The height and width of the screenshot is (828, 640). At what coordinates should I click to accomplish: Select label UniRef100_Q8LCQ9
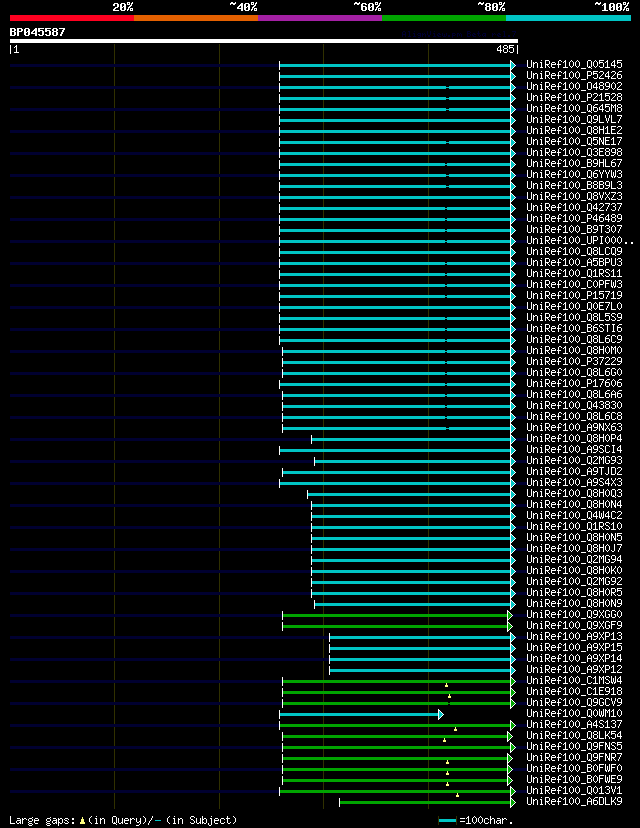coord(574,251)
